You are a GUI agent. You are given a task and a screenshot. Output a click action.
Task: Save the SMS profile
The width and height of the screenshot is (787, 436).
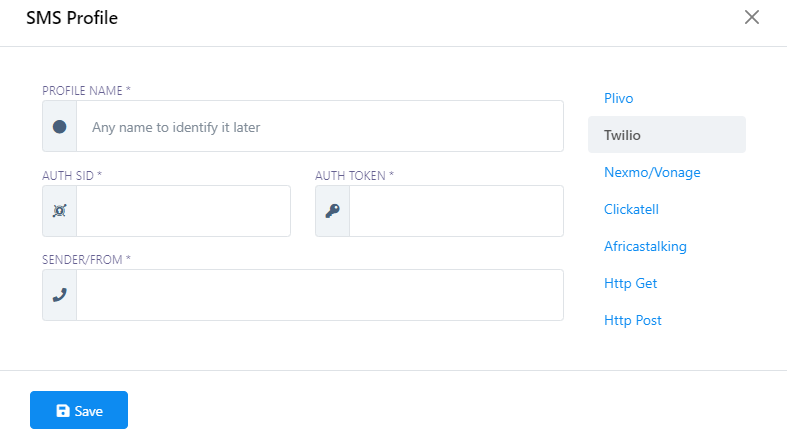[x=79, y=410]
